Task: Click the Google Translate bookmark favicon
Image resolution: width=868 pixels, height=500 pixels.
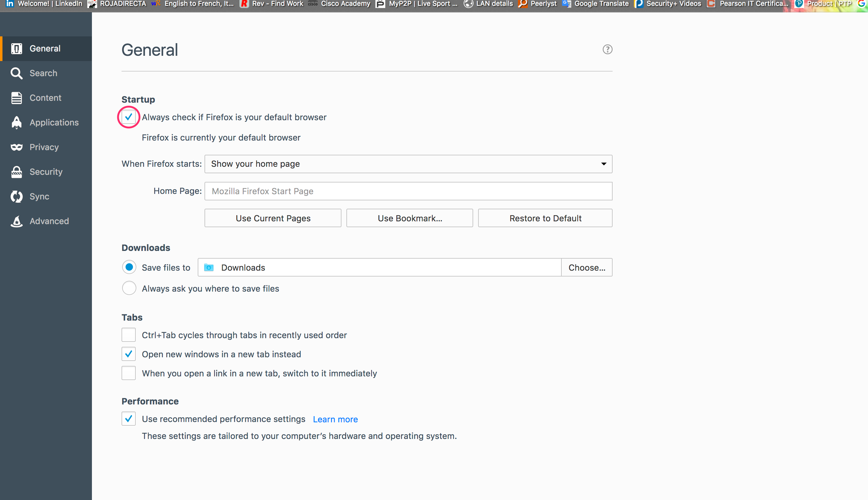Action: [567, 4]
